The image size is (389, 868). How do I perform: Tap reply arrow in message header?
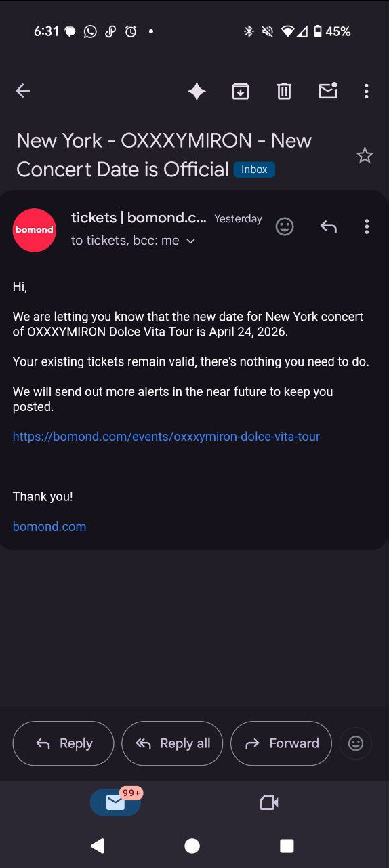coord(329,226)
